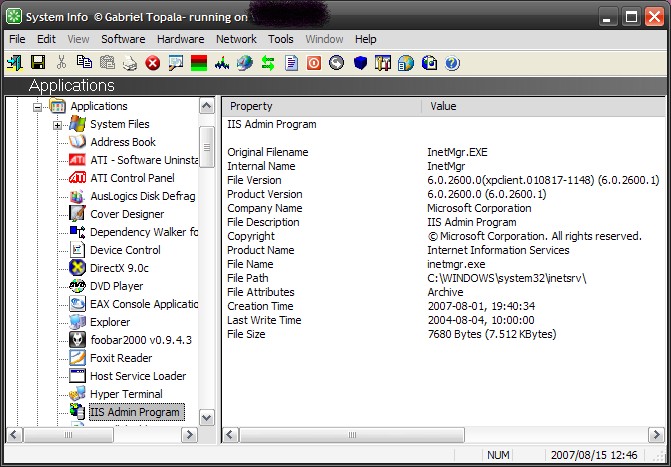Click the blue shield icon
The image size is (671, 467).
pos(360,63)
